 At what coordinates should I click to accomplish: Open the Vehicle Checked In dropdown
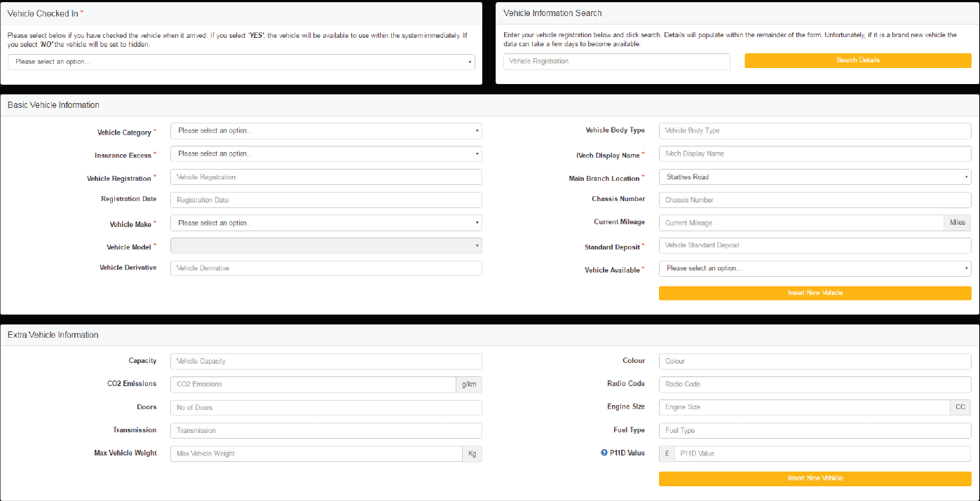(241, 62)
